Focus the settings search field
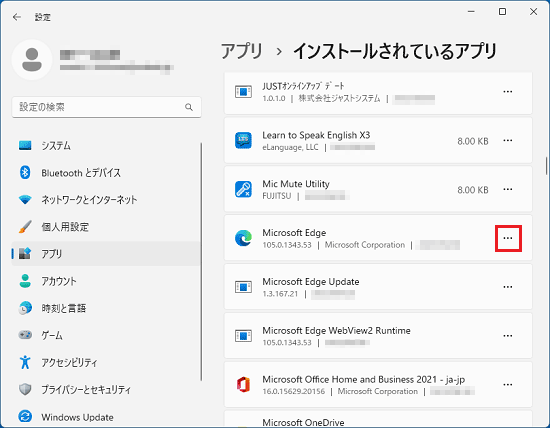The height and width of the screenshot is (428, 550). (107, 107)
